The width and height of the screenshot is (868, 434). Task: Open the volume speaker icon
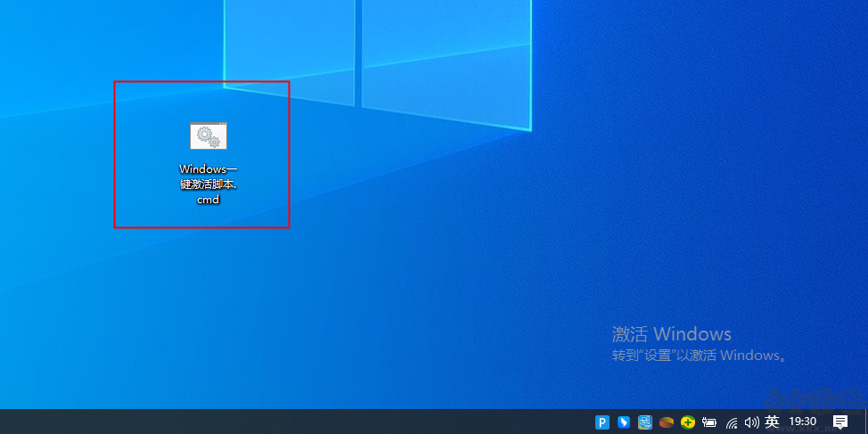[751, 422]
